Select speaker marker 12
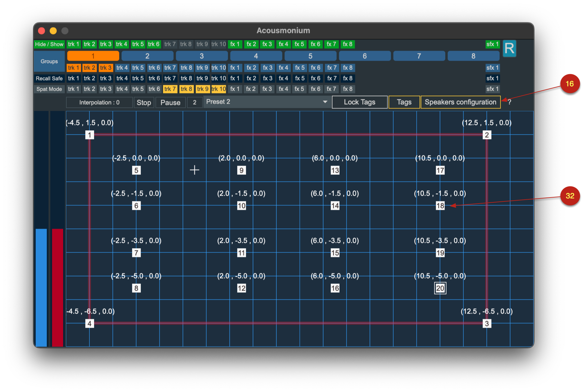Screen dimensions: 582x392 (241, 288)
